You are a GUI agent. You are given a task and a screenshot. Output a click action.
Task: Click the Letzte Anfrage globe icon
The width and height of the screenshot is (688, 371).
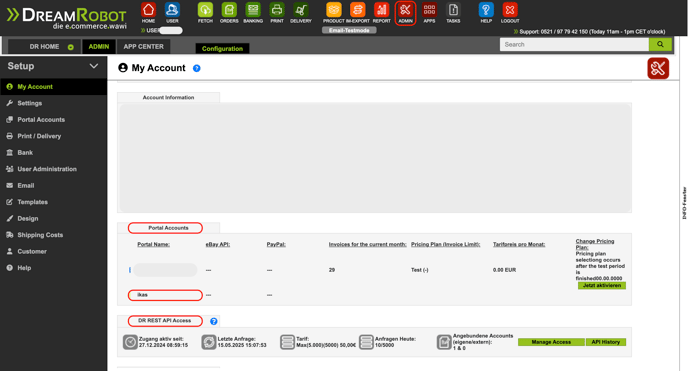click(209, 342)
